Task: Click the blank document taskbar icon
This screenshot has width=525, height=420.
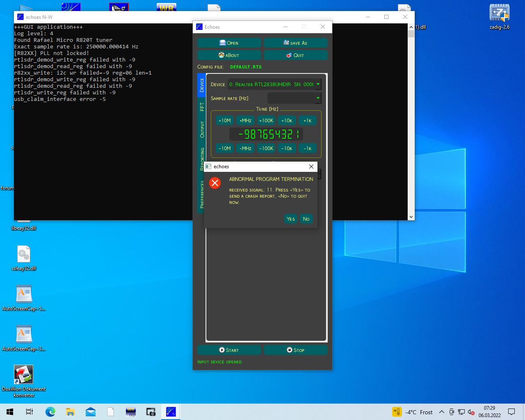Action: click(111, 412)
